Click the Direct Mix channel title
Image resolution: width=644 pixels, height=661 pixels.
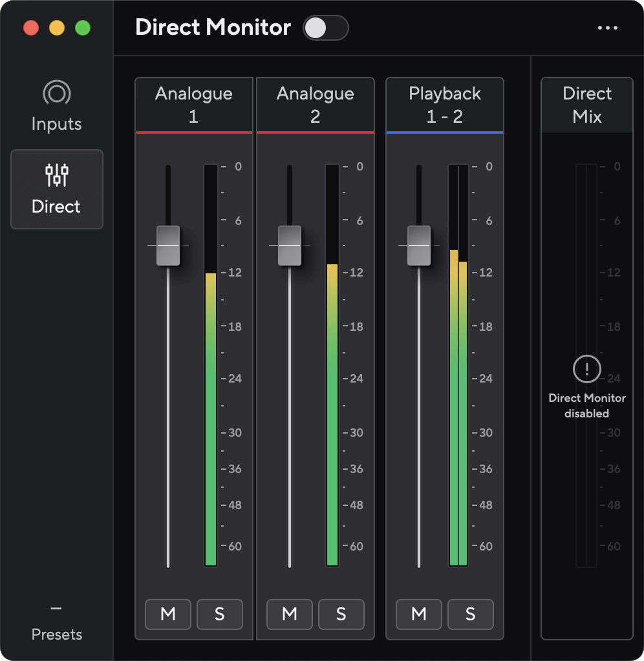pyautogui.click(x=587, y=105)
